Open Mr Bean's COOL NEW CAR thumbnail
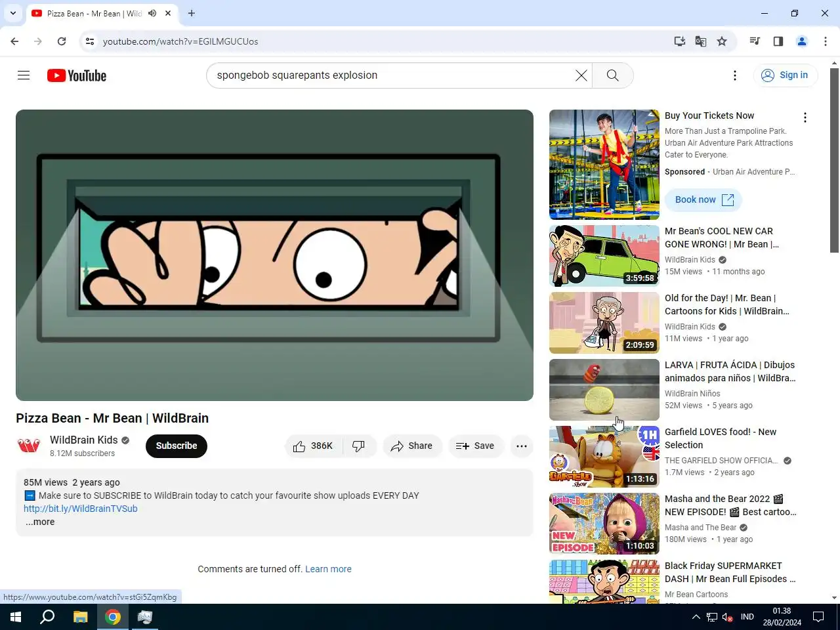Viewport: 840px width, 630px height. point(604,256)
